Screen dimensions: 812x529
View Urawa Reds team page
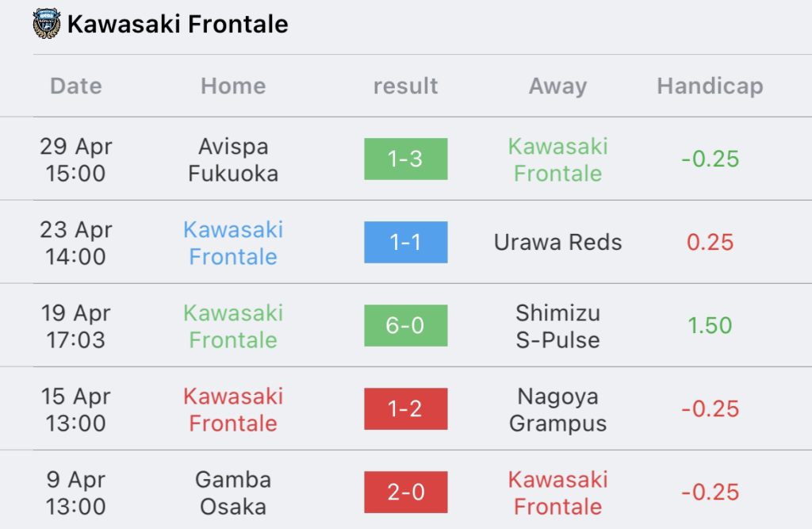(x=557, y=242)
